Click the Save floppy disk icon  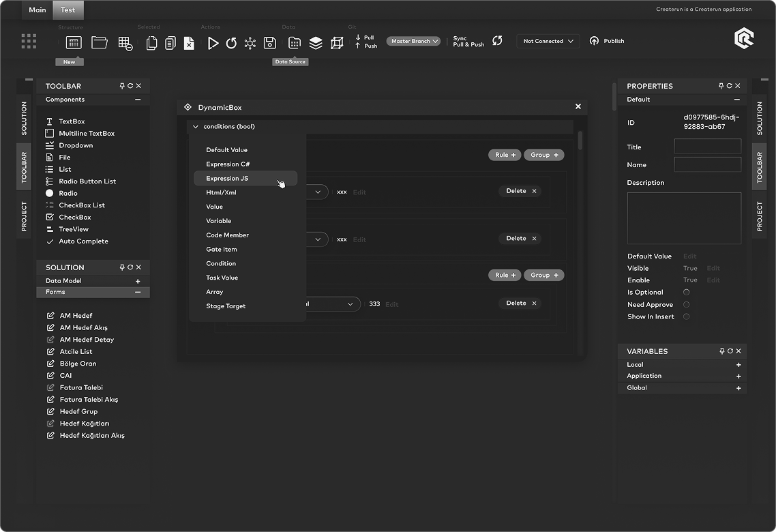270,42
